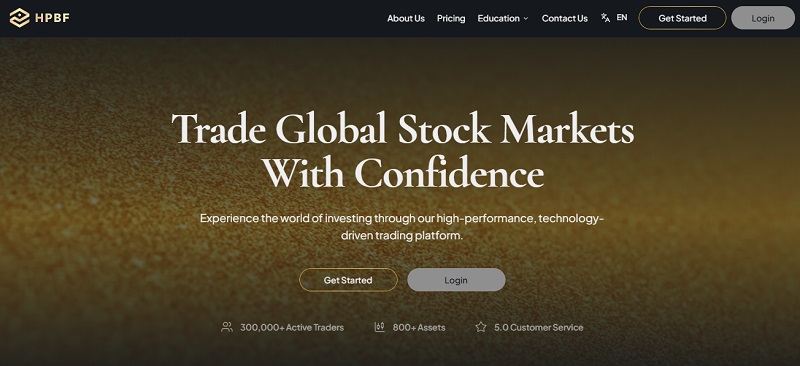Click the translate language icon

point(606,18)
